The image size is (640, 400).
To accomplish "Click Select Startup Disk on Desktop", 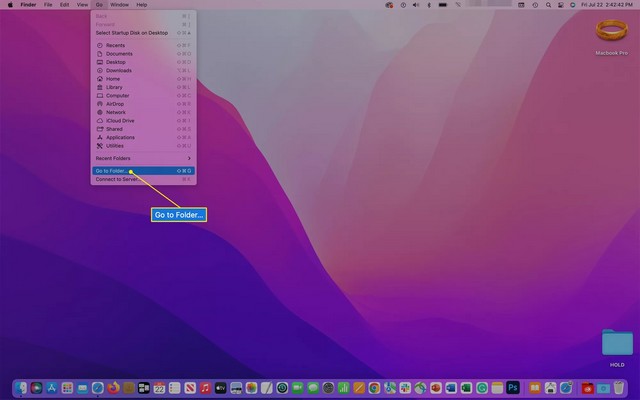I will click(132, 31).
